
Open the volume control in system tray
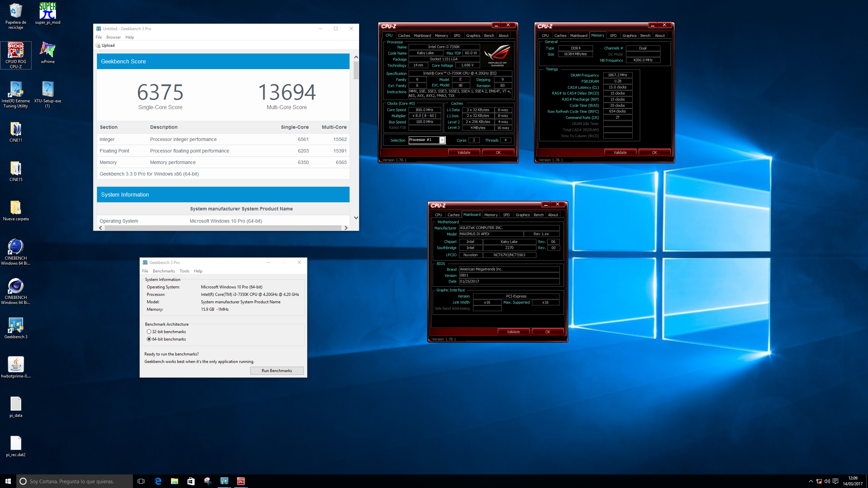827,481
